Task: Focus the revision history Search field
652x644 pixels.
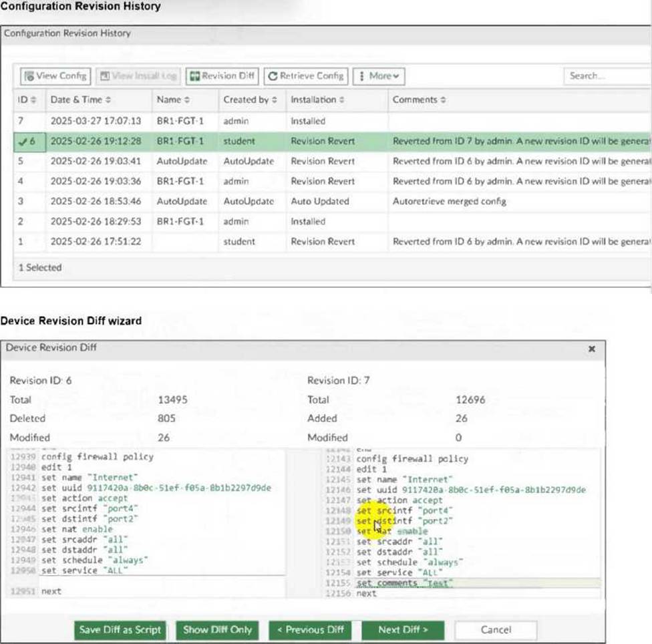Action: pyautogui.click(x=605, y=76)
